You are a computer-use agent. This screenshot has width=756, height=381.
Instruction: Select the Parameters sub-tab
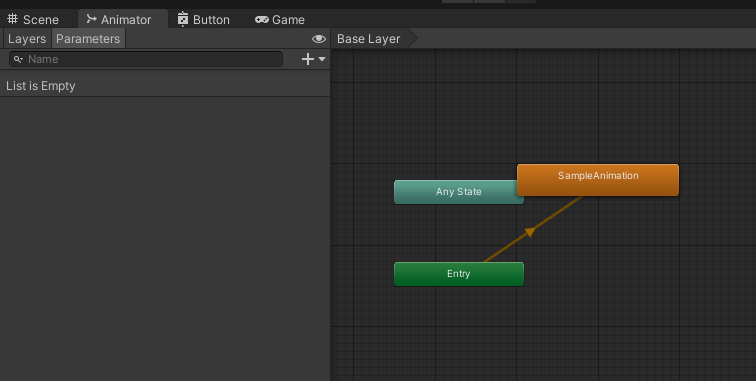pos(88,39)
